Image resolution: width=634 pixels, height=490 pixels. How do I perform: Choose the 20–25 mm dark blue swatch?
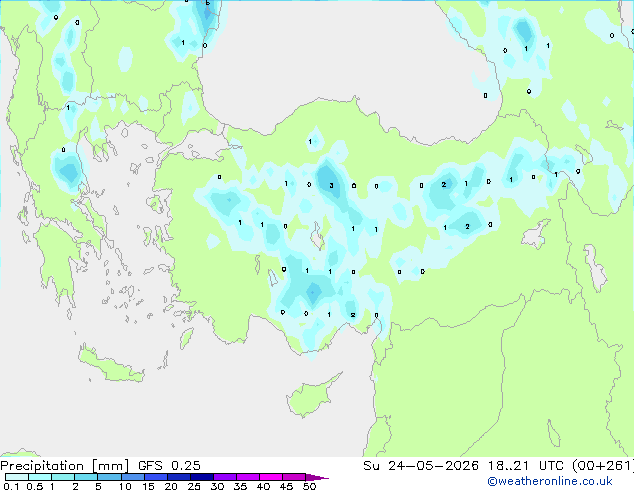[x=178, y=477]
